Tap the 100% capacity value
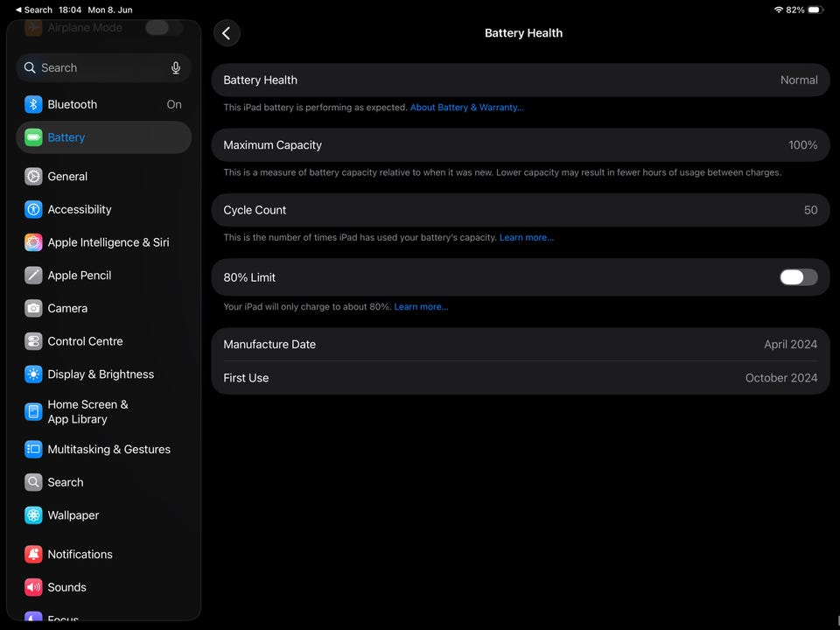Image resolution: width=840 pixels, height=630 pixels. (802, 145)
